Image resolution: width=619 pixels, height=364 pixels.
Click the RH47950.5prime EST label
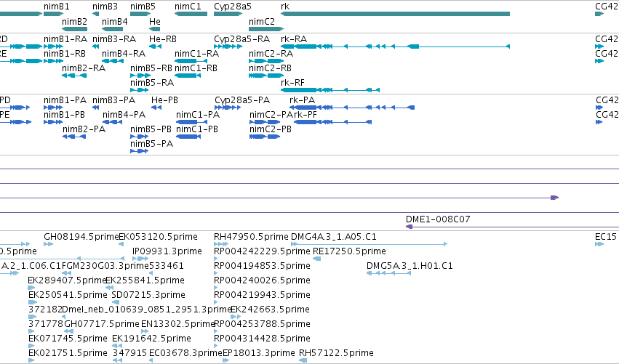coord(251,237)
